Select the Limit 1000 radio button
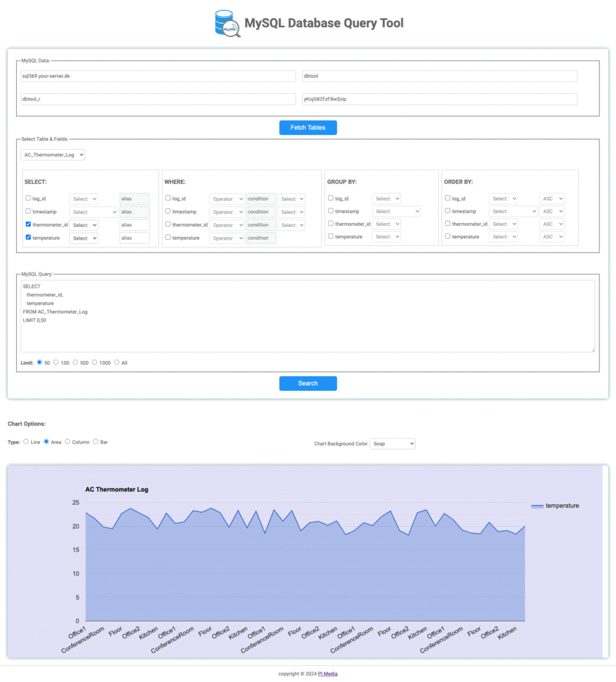 pos(95,362)
